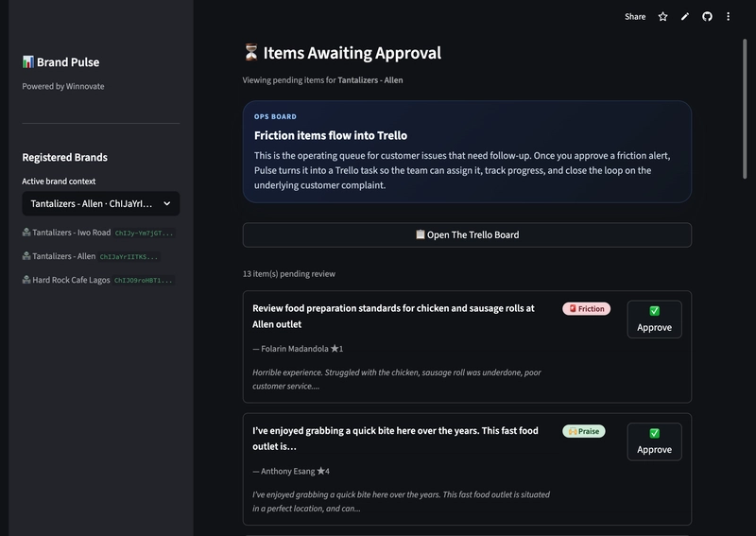The height and width of the screenshot is (536, 756).
Task: Click the I've enjoyed grabbing a quick bite title
Action: pos(395,439)
